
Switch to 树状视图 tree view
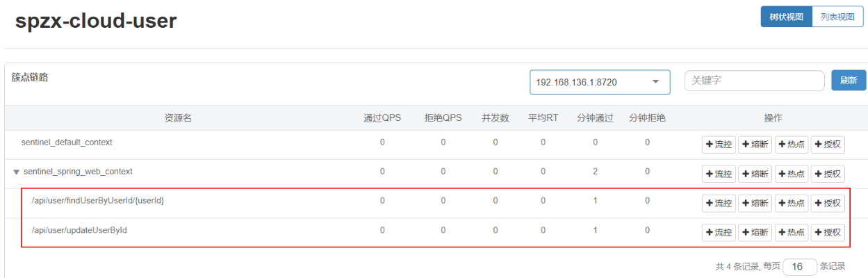[x=786, y=17]
